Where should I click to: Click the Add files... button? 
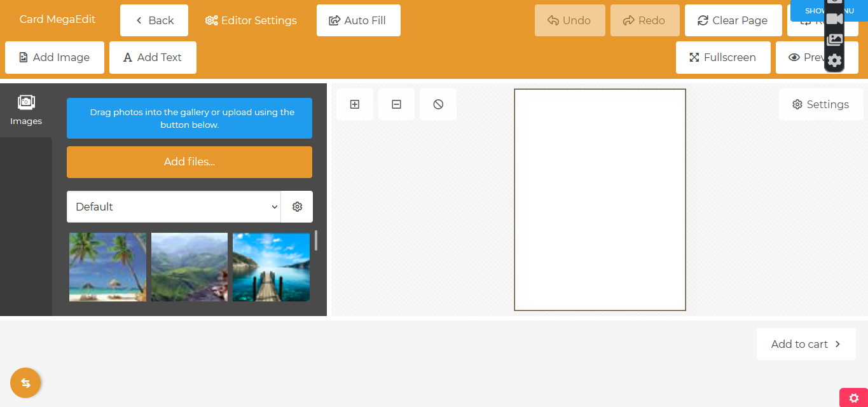pos(189,162)
